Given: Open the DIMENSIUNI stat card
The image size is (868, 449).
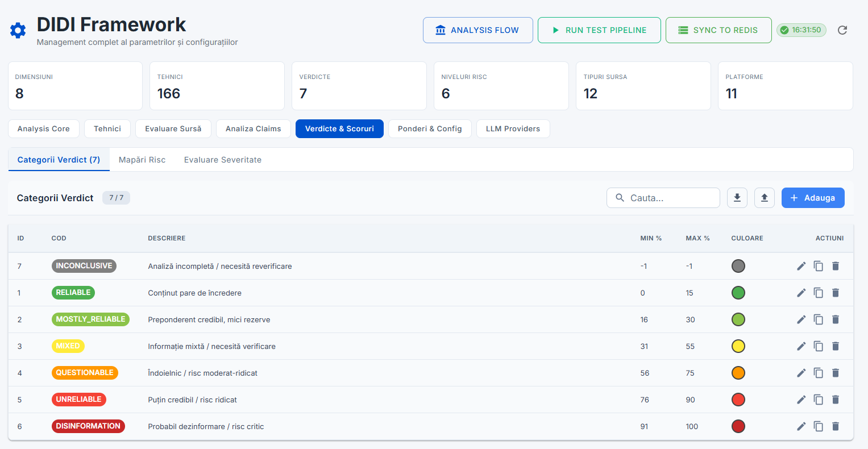Looking at the screenshot, I should click(75, 86).
